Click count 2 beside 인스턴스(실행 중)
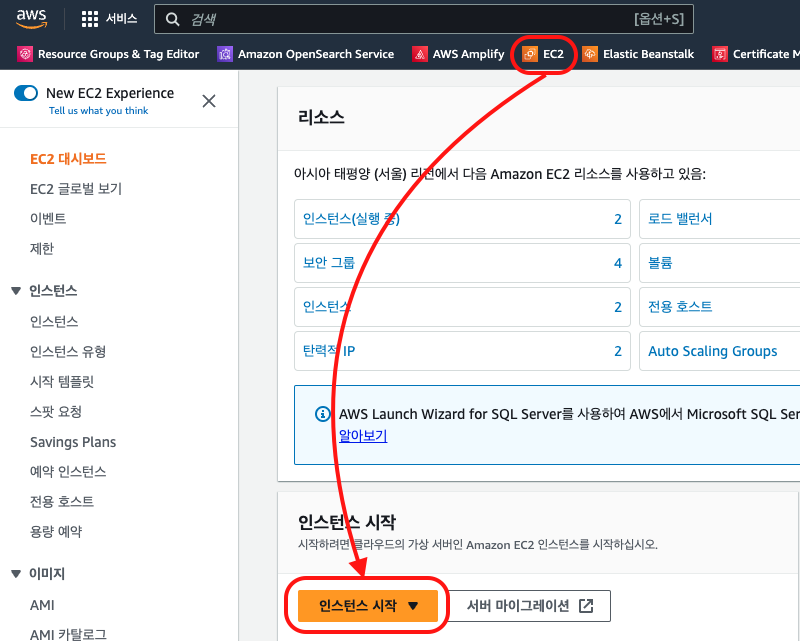Image resolution: width=800 pixels, height=641 pixels. 618,219
